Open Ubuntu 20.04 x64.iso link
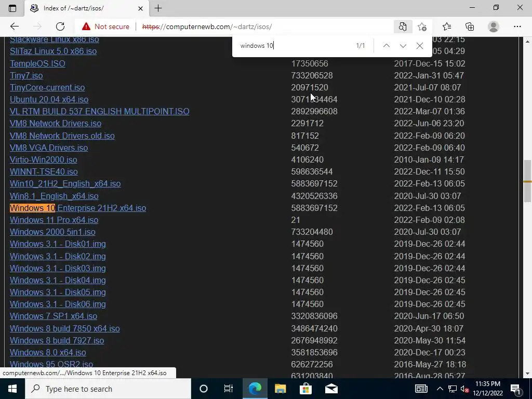The width and height of the screenshot is (532, 399). click(x=49, y=99)
